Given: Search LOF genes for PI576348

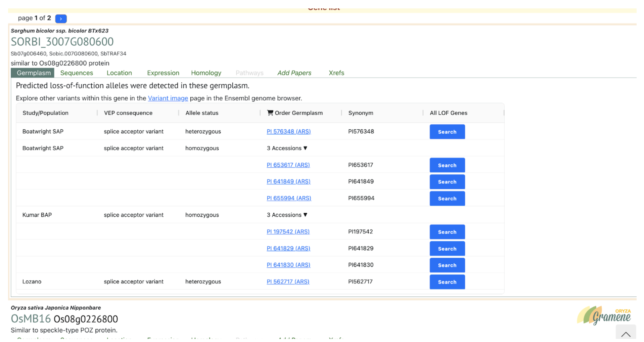Looking at the screenshot, I should click(x=447, y=132).
